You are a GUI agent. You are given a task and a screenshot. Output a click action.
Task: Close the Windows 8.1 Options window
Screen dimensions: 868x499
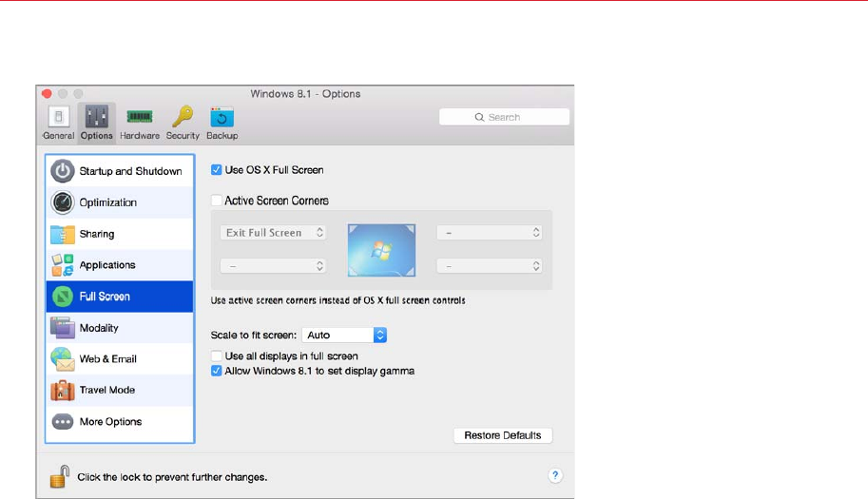pyautogui.click(x=47, y=93)
